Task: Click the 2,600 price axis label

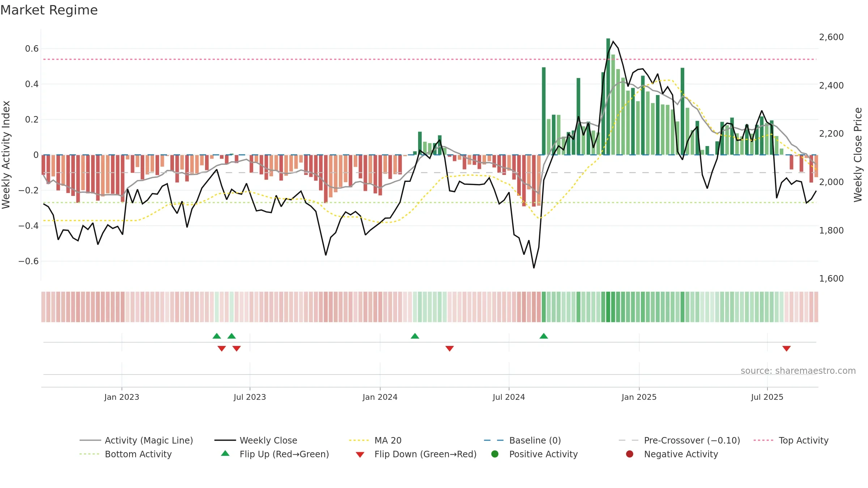Action: [831, 37]
